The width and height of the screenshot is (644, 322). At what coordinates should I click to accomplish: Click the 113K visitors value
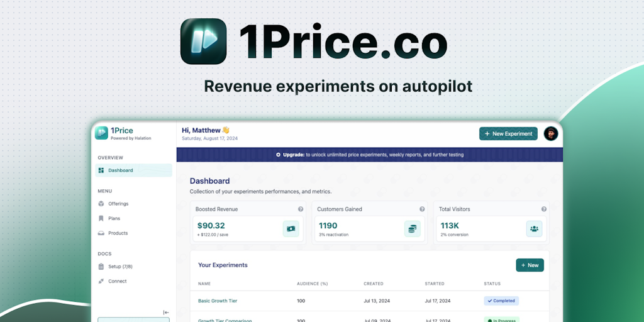[450, 226]
